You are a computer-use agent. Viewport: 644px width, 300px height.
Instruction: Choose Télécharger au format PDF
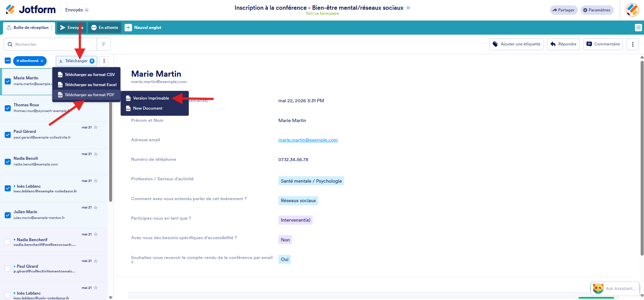pos(86,95)
